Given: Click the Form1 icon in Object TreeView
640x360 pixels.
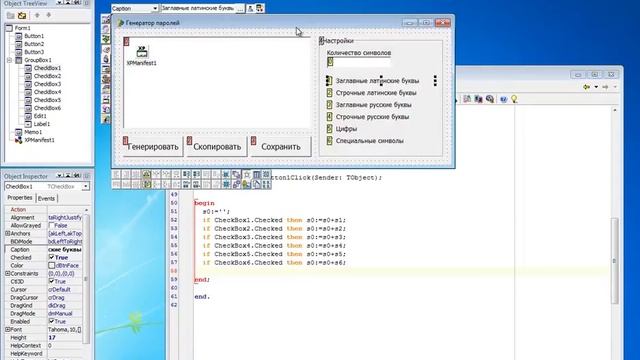Looking at the screenshot, I should (9, 28).
